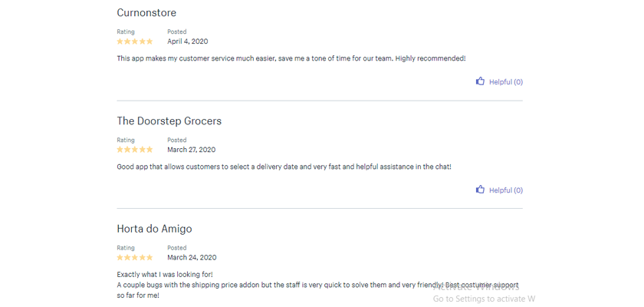The height and width of the screenshot is (307, 644).
Task: Open The Doorstep Grocers store heading
Action: coord(169,120)
